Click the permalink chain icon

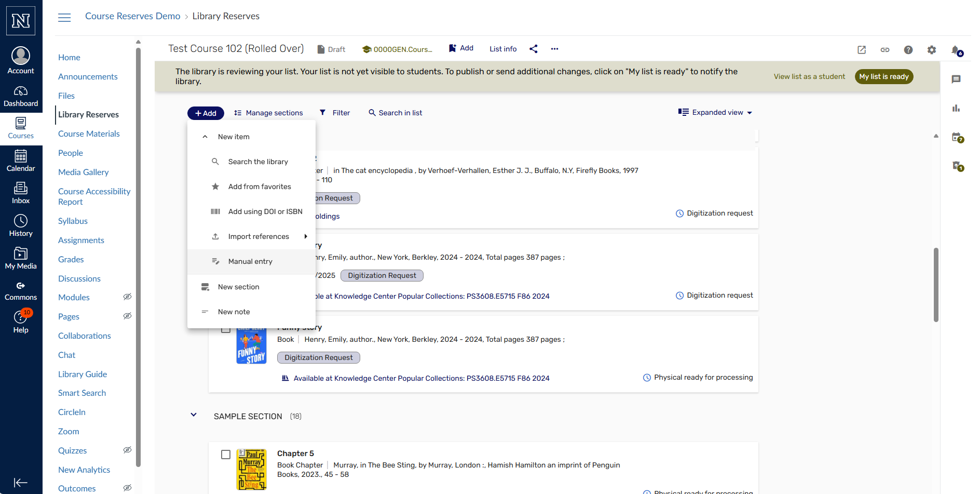tap(885, 50)
